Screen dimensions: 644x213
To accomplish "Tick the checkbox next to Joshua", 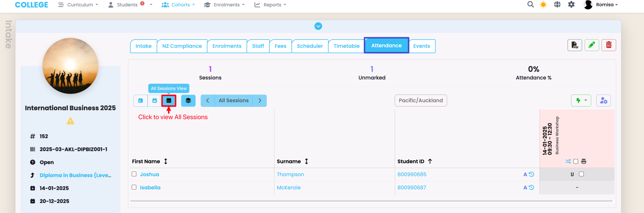I will pyautogui.click(x=134, y=174).
